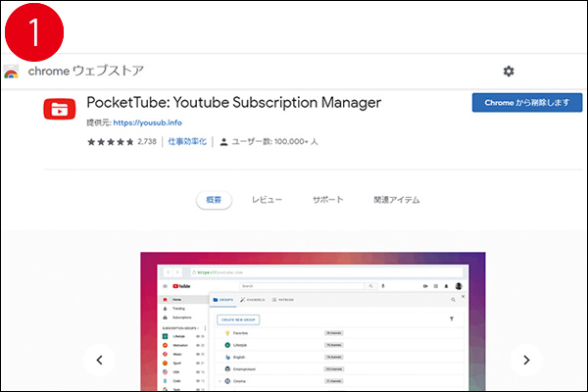The width and height of the screenshot is (588, 392).
Task: Click 'Chrome から削除します' button
Action: click(527, 102)
